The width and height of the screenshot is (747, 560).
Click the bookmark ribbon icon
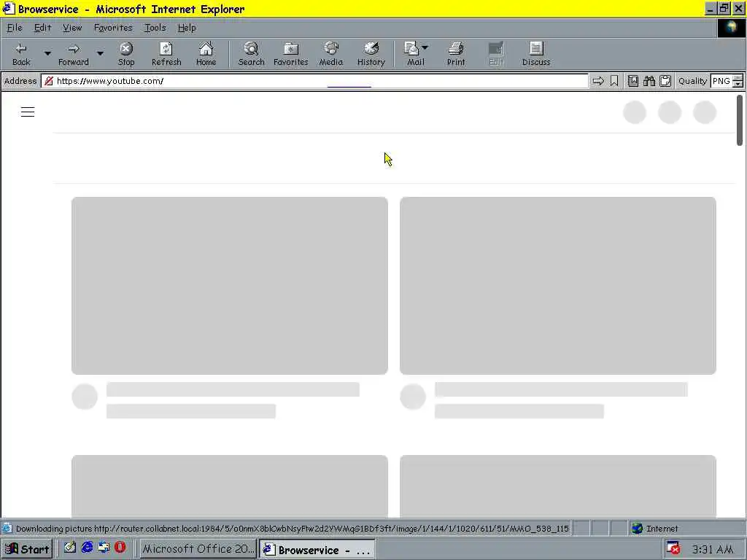pyautogui.click(x=614, y=81)
